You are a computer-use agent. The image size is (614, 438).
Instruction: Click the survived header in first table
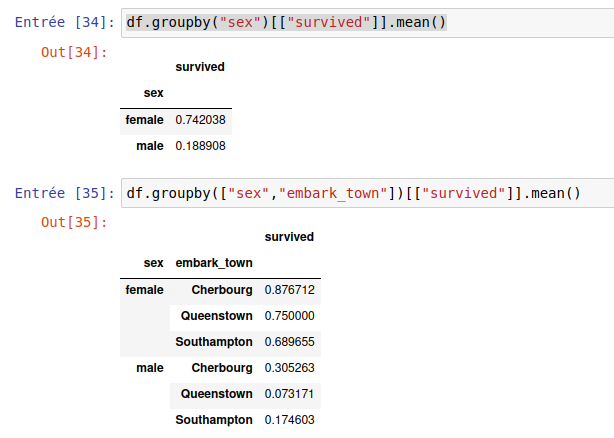200,67
